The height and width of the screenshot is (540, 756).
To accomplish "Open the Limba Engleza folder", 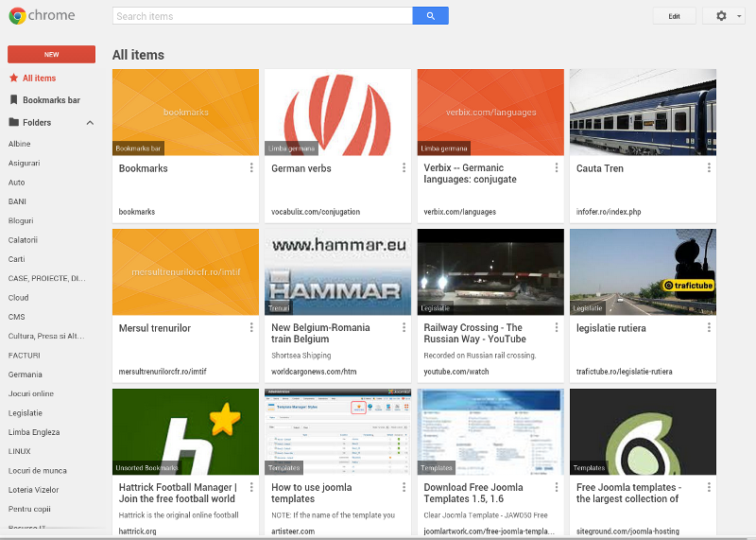I will pos(34,432).
